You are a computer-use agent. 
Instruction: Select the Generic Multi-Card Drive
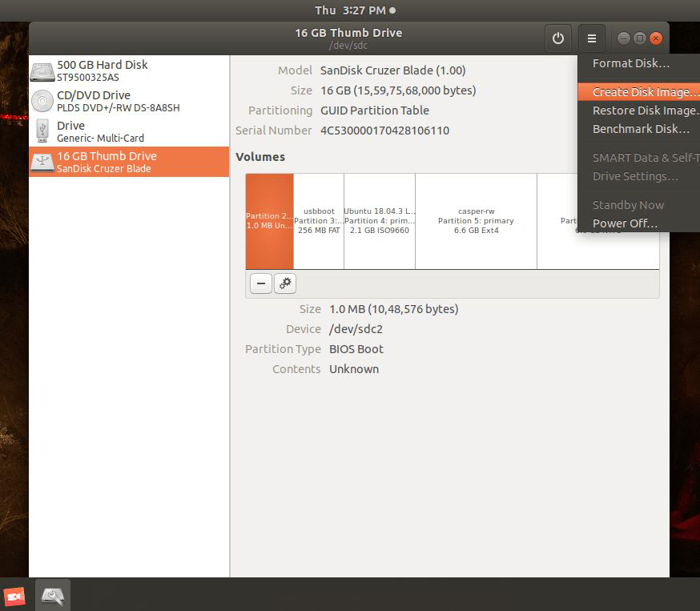(x=128, y=131)
